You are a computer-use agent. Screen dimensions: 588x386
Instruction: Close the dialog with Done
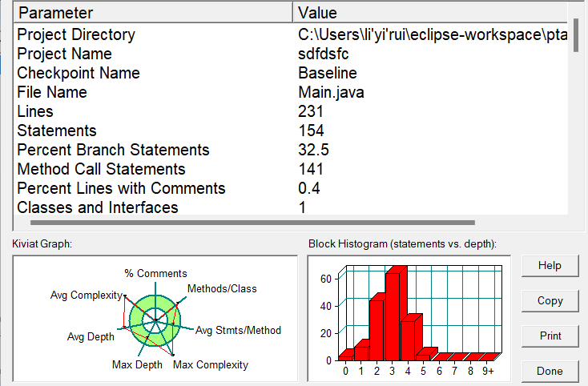pyautogui.click(x=550, y=371)
